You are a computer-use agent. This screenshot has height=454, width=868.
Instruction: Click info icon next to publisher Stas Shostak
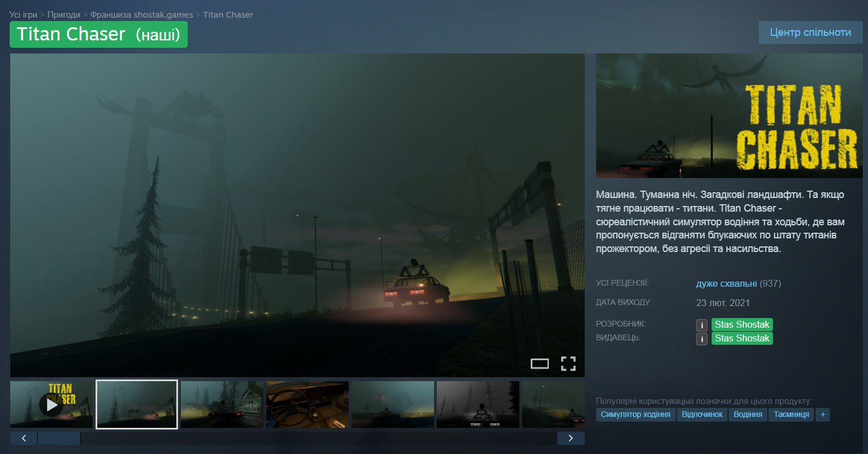click(702, 339)
